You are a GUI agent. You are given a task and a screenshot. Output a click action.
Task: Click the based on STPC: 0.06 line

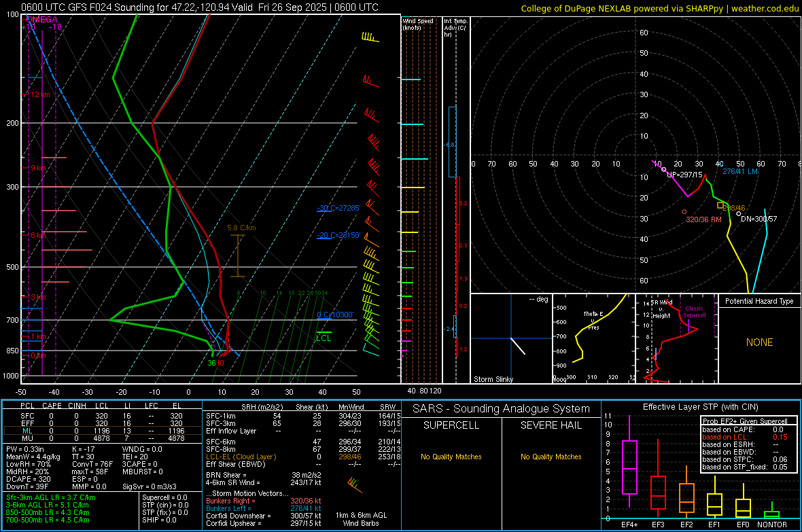click(x=745, y=459)
